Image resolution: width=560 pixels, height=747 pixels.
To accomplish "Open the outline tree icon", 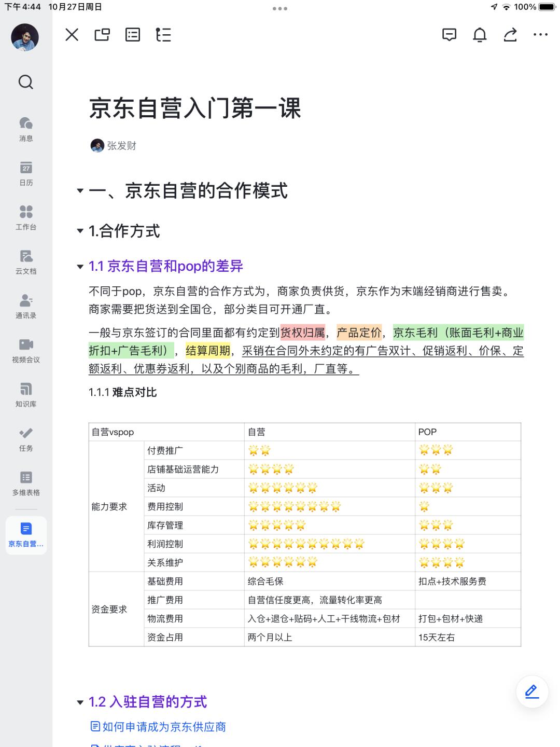I will [x=163, y=35].
